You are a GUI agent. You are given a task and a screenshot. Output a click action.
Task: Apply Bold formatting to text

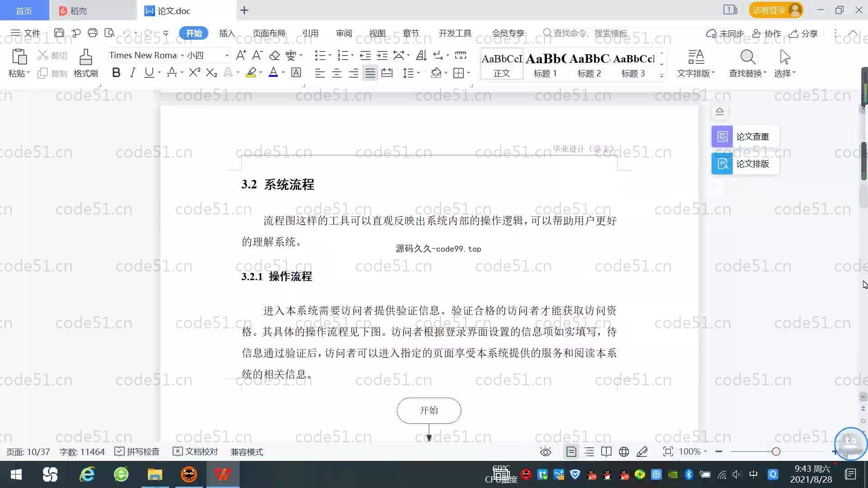pos(116,73)
